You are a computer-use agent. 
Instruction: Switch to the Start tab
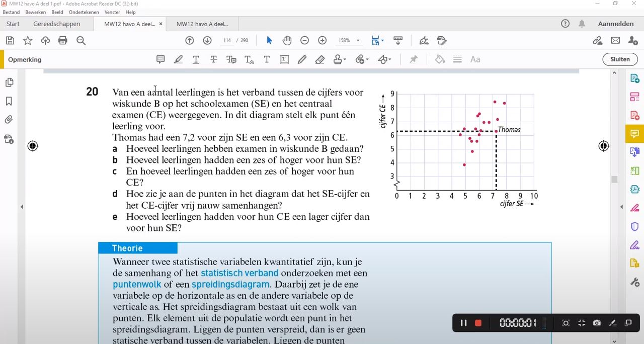tap(13, 24)
